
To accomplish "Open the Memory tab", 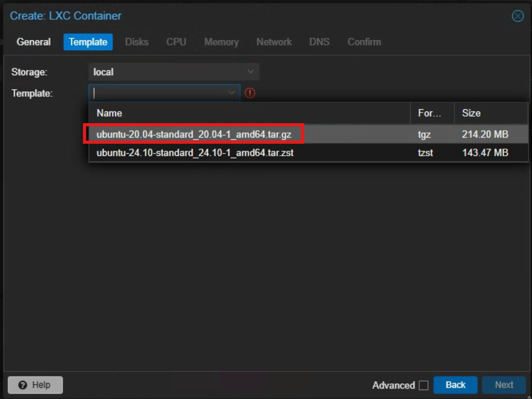I will (222, 42).
